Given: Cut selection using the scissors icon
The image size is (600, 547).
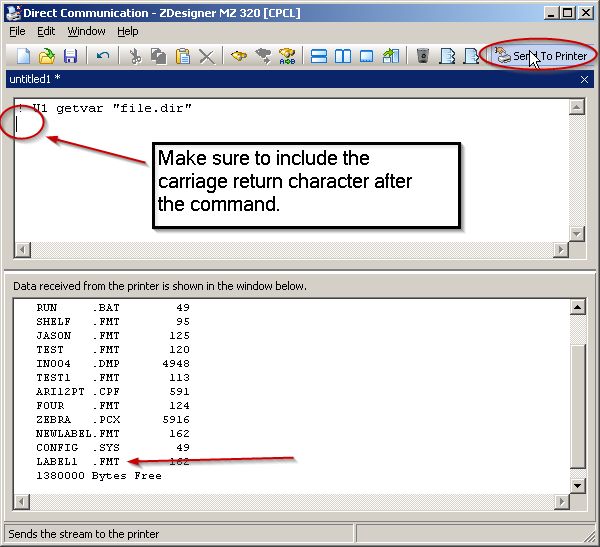Looking at the screenshot, I should pyautogui.click(x=135, y=56).
